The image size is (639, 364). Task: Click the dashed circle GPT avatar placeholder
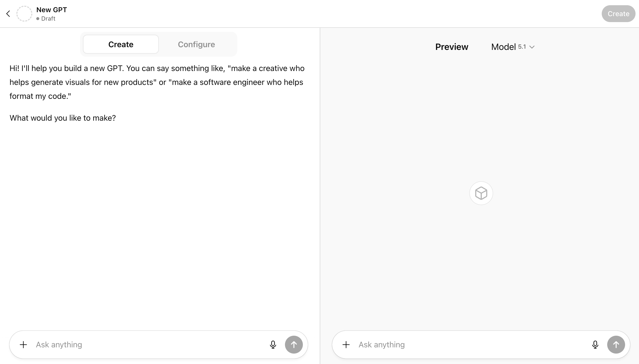tap(24, 14)
